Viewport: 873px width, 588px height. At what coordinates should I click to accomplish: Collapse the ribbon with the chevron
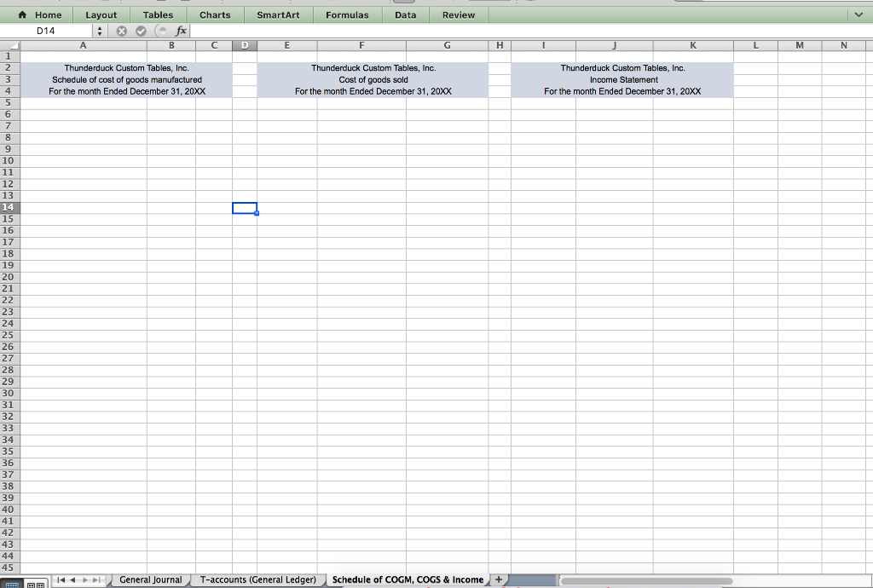859,15
